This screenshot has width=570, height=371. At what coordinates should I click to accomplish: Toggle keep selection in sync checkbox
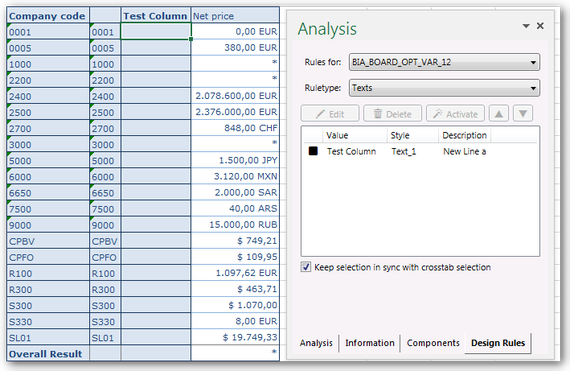306,267
